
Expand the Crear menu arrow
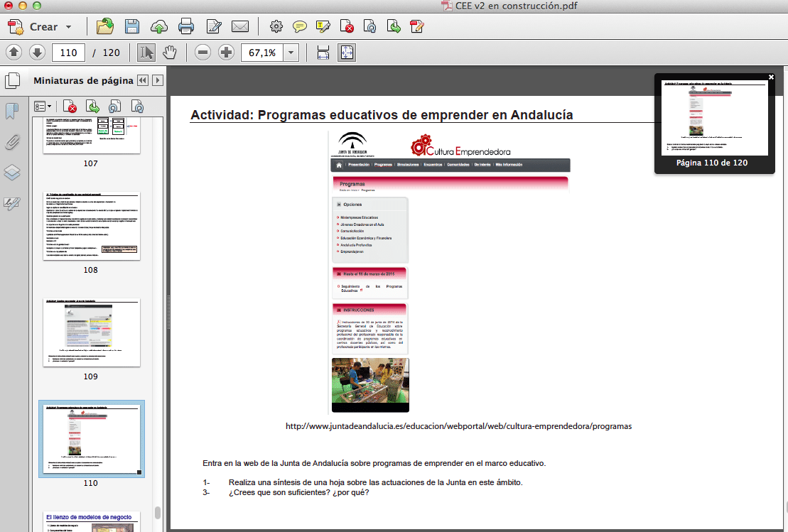[68, 27]
